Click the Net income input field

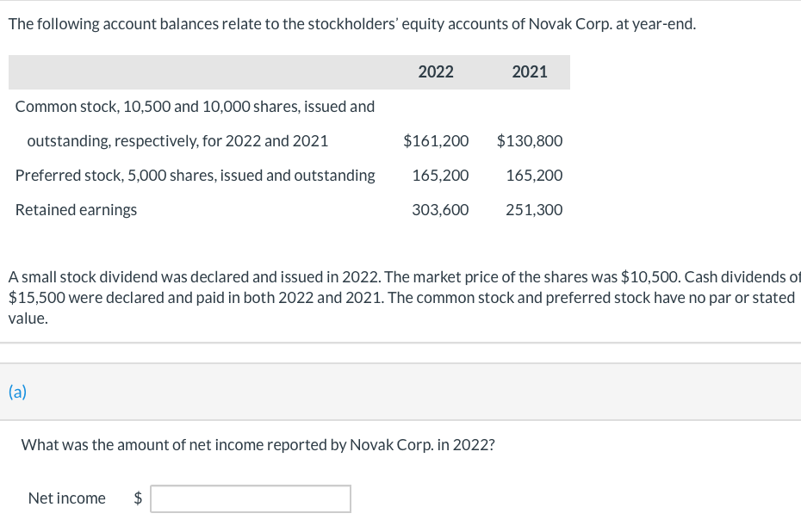pos(250,498)
